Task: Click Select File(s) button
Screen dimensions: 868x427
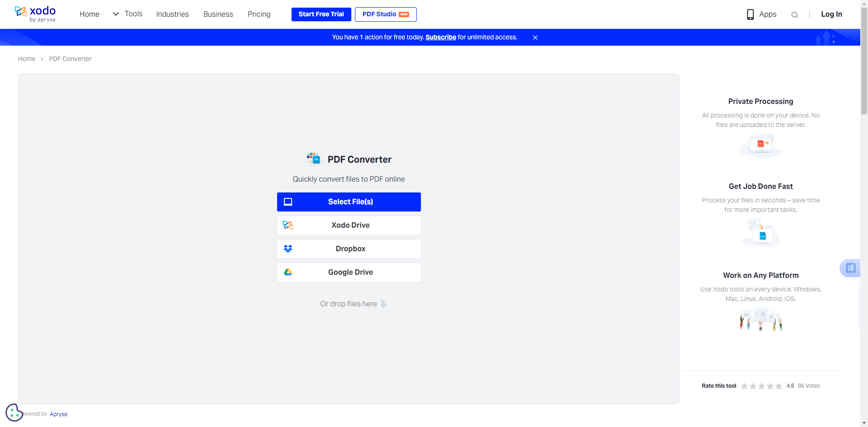Action: 349,202
